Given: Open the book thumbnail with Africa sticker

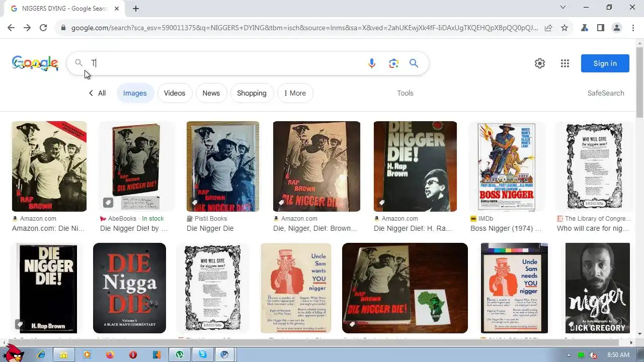Looking at the screenshot, I should coord(405,288).
